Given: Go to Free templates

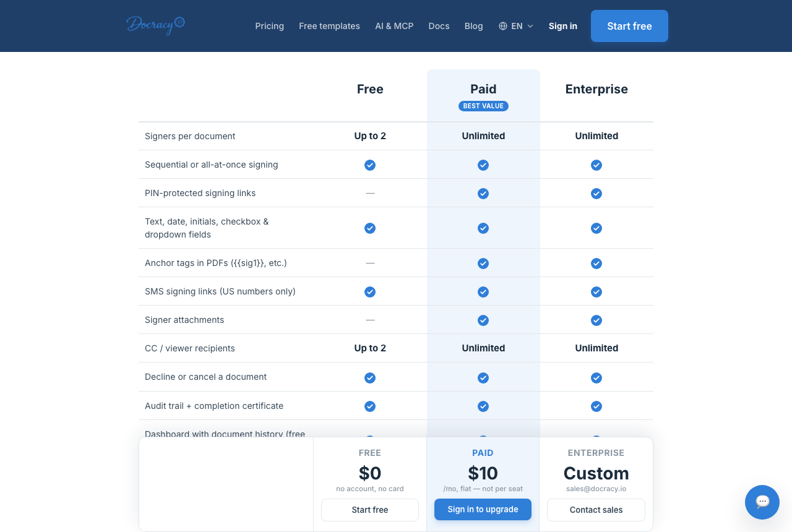Looking at the screenshot, I should coord(329,26).
